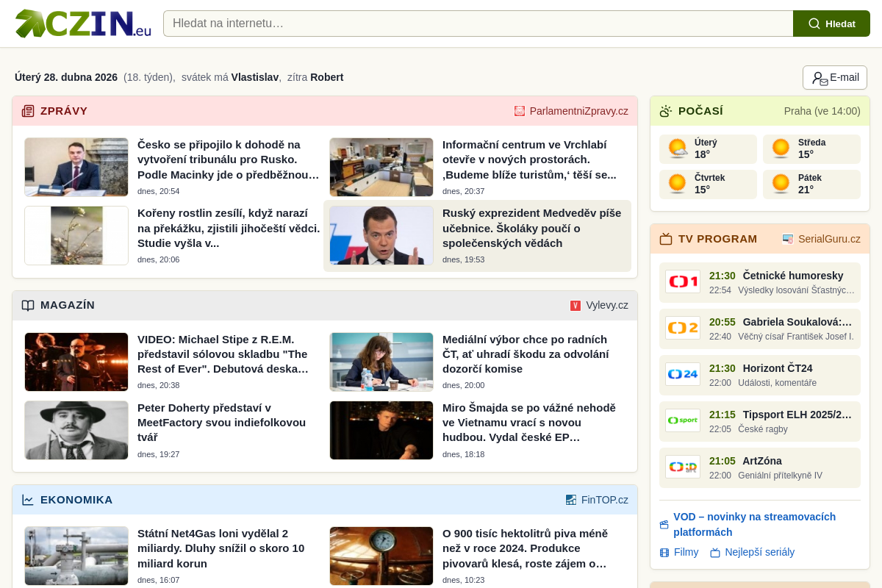Click the CZIN.eu logo
This screenshot has width=882, height=588.
tap(83, 24)
